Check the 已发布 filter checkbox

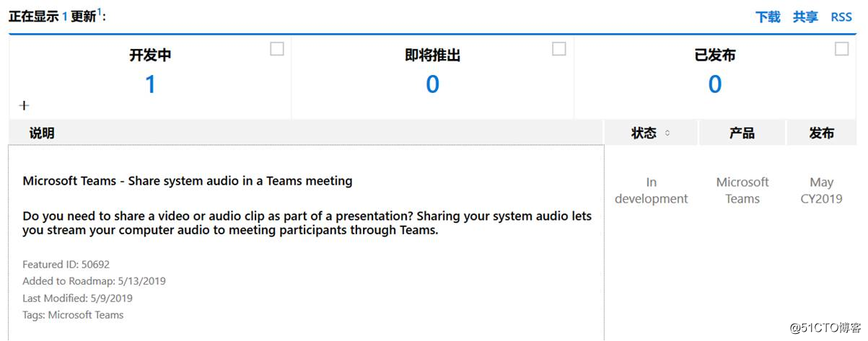pos(841,48)
